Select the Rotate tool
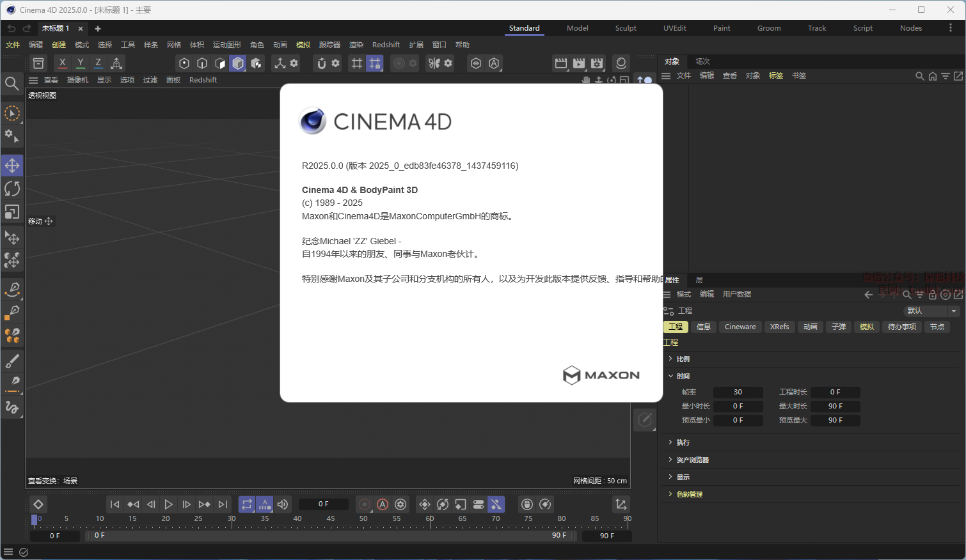The image size is (966, 560). click(12, 189)
